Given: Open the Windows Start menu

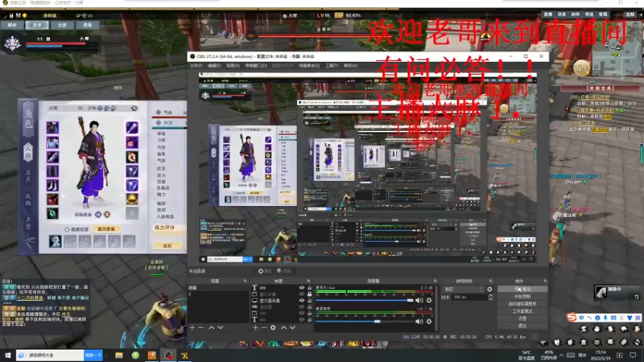Looking at the screenshot, I should click(x=8, y=356).
